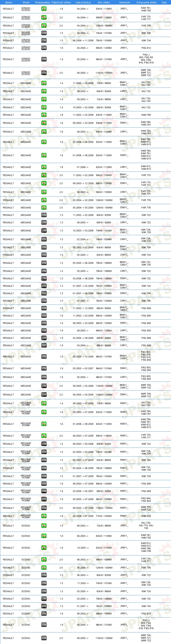Click petrol icon in Megane Kombi 82kW / 112KM row

[x=44, y=424]
